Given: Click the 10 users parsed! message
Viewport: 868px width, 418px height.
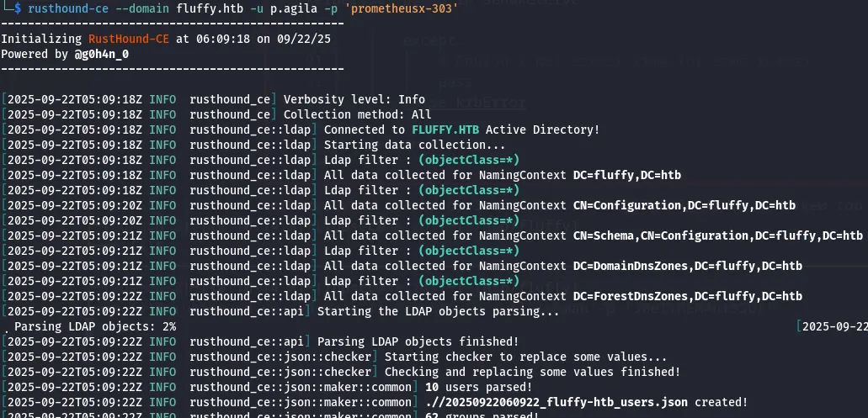Looking at the screenshot, I should coord(478,387).
